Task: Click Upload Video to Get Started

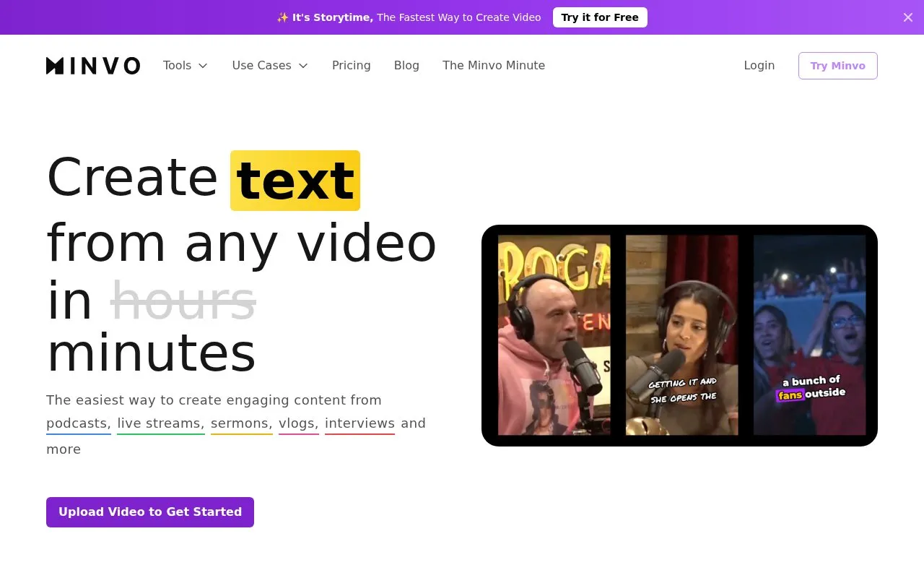Action: tap(150, 512)
